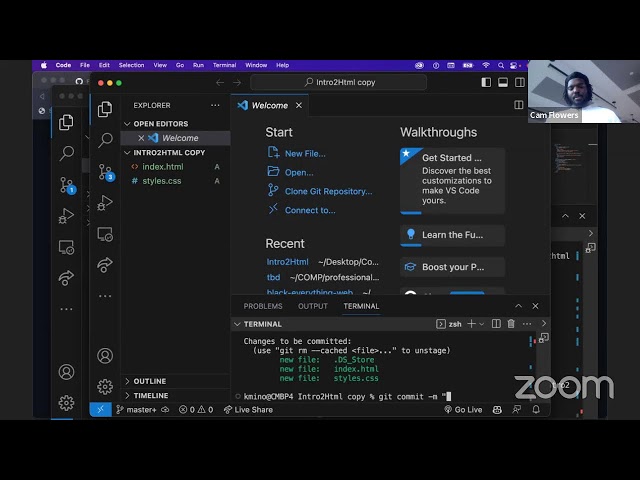Click Search icon in background window activity bar
Image resolution: width=640 pixels, height=480 pixels.
click(x=67, y=153)
